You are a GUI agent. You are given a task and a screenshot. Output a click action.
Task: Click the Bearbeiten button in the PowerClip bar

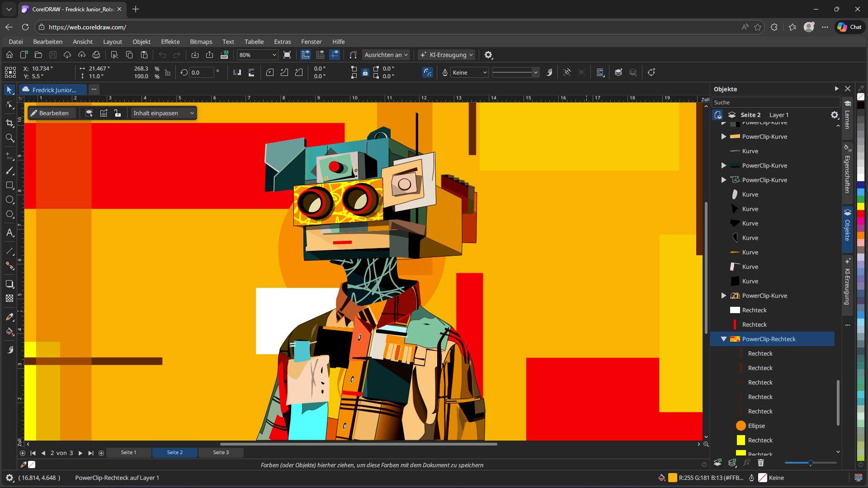[x=51, y=113]
